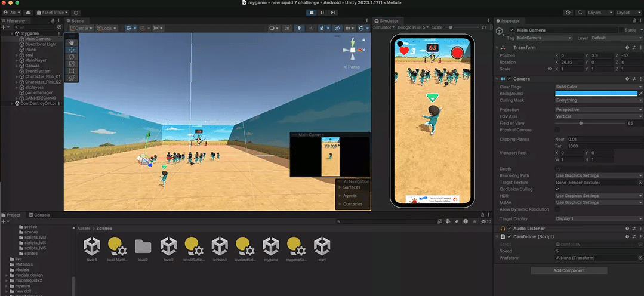Viewport: 644px width, 296px height.
Task: Open the Asset Store button
Action: point(52,13)
